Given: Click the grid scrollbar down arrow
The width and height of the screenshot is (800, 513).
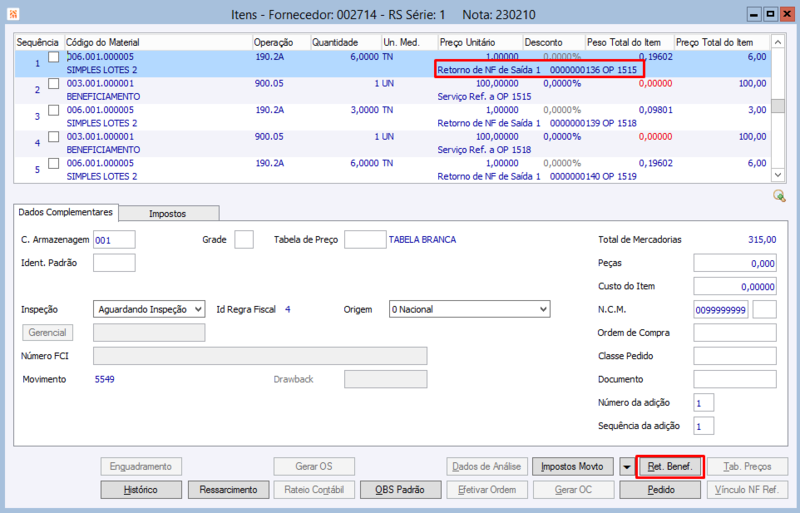Looking at the screenshot, I should pos(778,175).
